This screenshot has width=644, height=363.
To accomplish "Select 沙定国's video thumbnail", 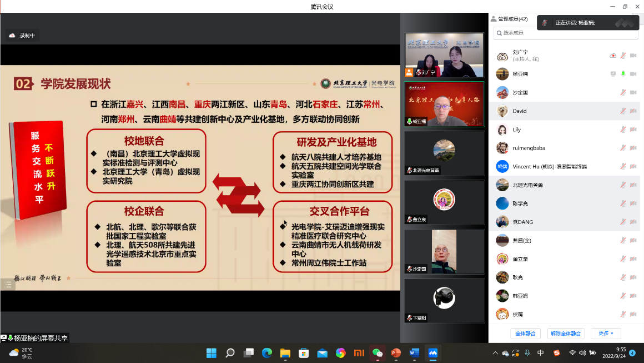I will click(x=444, y=252).
